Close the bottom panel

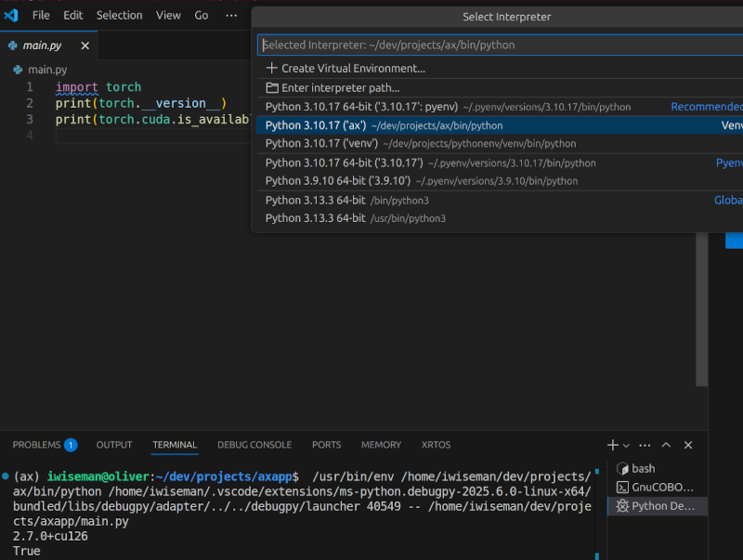coord(688,445)
